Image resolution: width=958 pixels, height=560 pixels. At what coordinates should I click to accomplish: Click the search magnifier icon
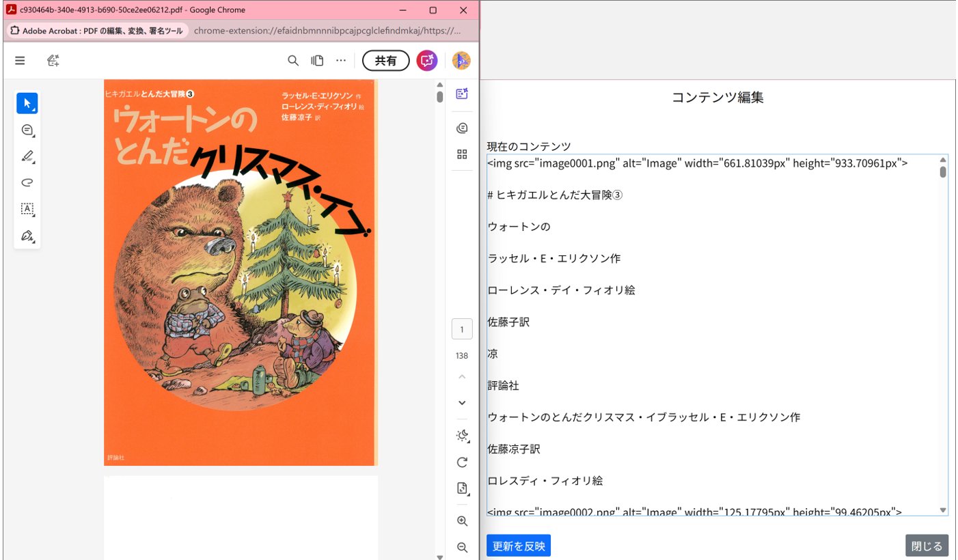(293, 61)
